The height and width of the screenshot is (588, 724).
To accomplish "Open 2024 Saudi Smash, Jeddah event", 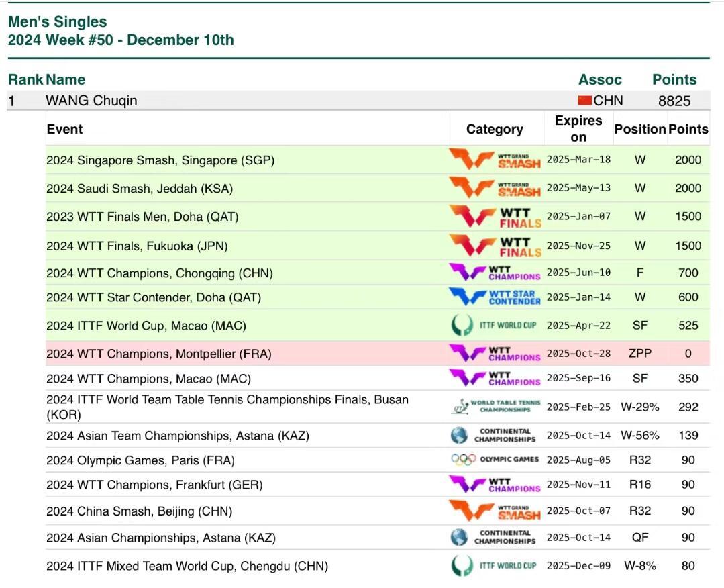I will click(140, 189).
